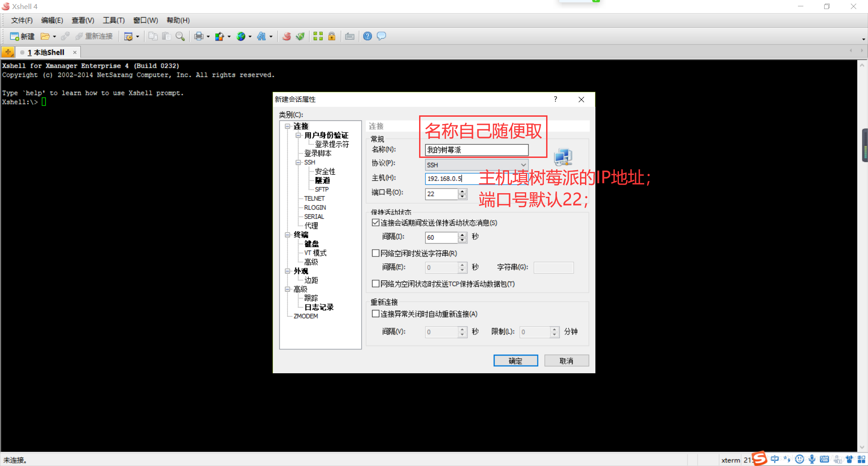The image size is (868, 466).
Task: Click the Reconnect (重新连接) toolbar button
Action: pos(94,36)
